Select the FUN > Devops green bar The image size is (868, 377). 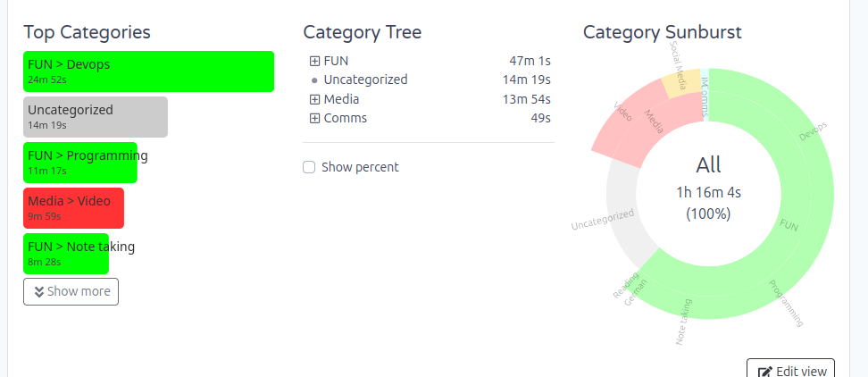148,71
